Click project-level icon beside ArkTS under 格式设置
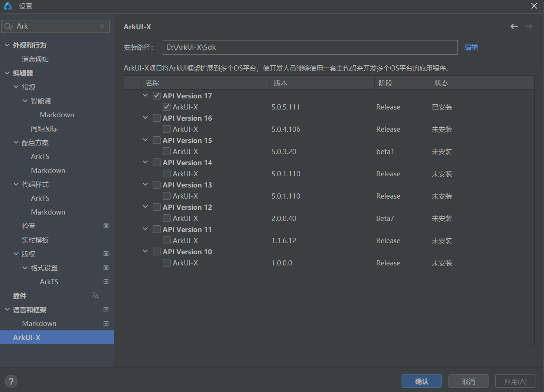 106,281
